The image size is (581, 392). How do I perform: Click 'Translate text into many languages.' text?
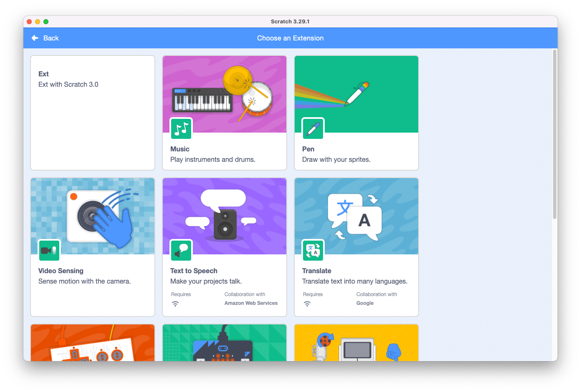355,281
